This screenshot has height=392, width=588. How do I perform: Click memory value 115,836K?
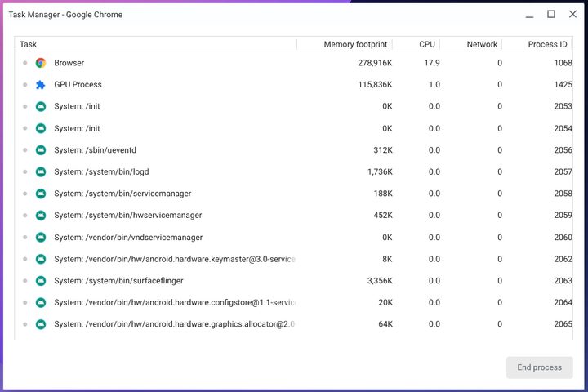pyautogui.click(x=375, y=85)
